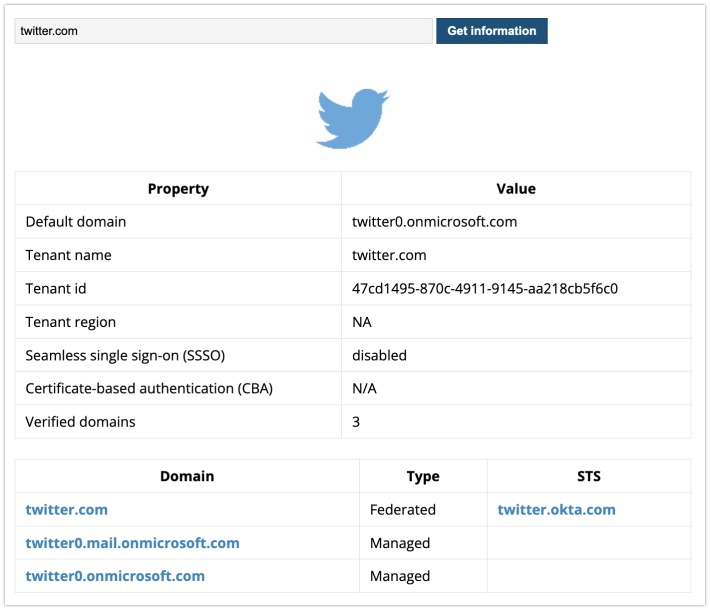This screenshot has height=610, width=710.
Task: Select the Type column header
Action: 423,476
